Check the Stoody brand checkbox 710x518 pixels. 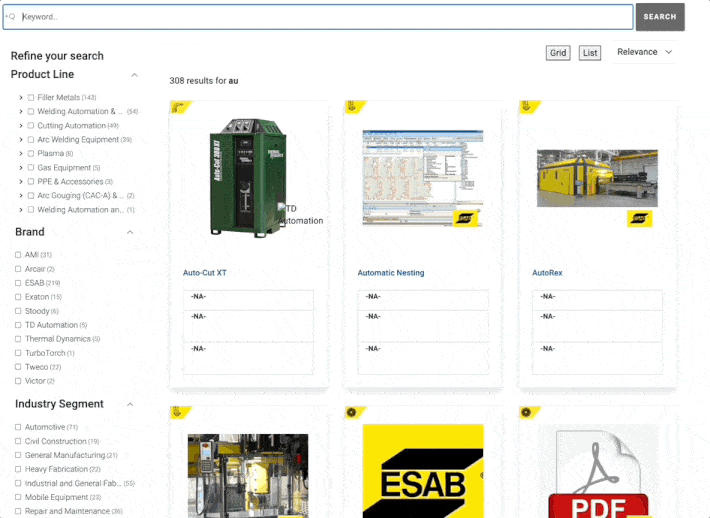coord(18,311)
